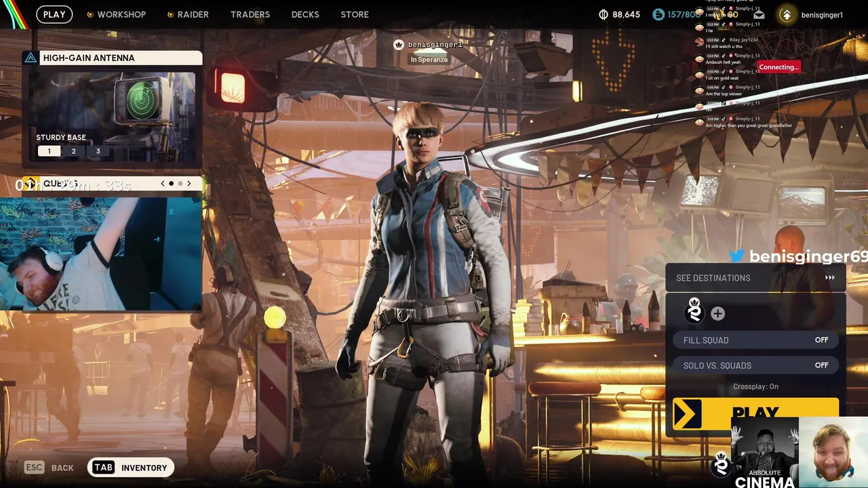Start matchmaking with yellow PLAY button
The height and width of the screenshot is (488, 868).
click(755, 413)
